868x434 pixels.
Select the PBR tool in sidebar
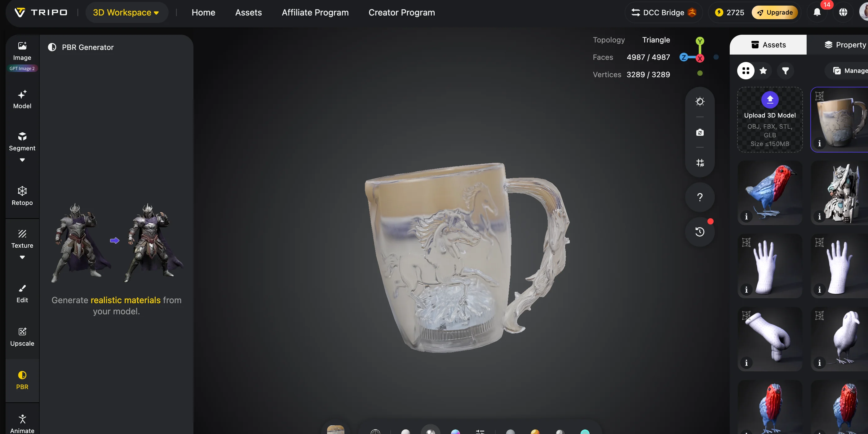pos(22,380)
